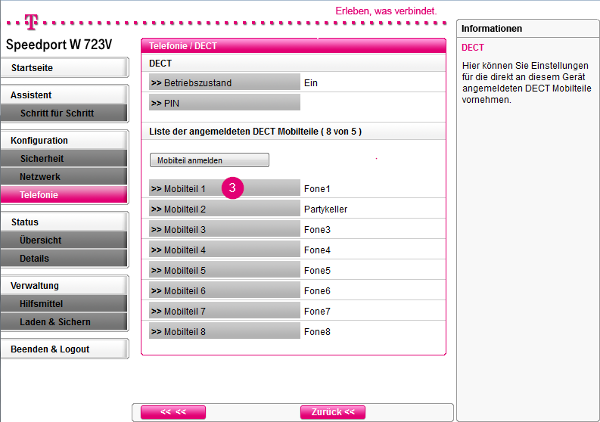
Task: Click the Informationen panel heading
Action: click(x=491, y=29)
